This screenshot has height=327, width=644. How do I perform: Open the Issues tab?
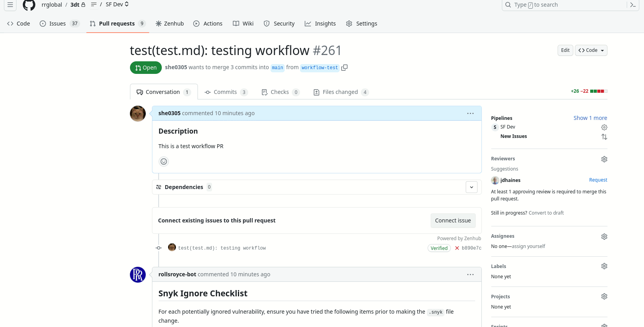click(x=60, y=24)
